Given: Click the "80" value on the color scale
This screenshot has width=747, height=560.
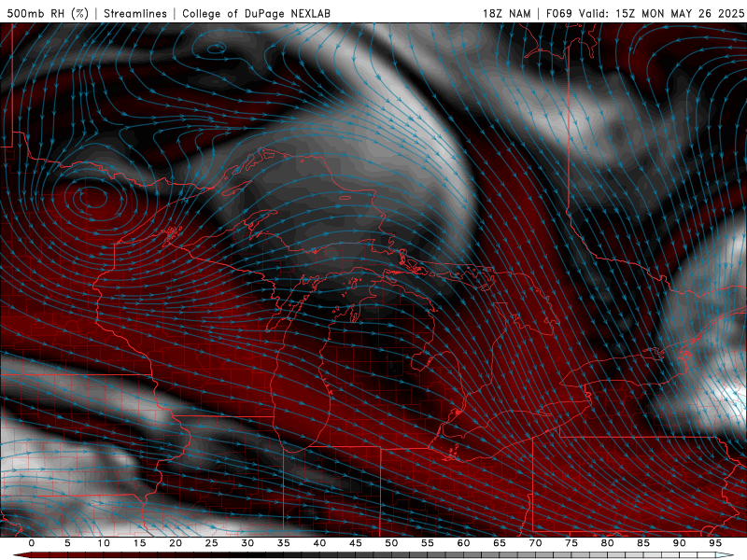Looking at the screenshot, I should 608,543.
